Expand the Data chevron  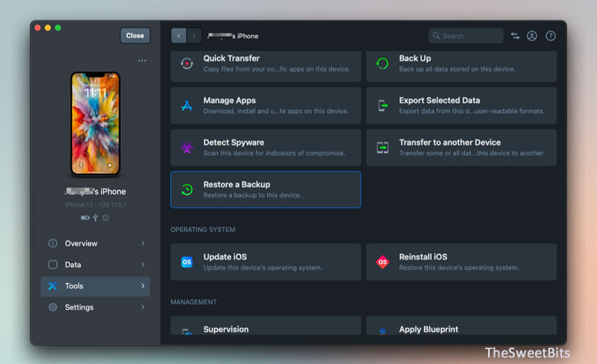point(143,265)
